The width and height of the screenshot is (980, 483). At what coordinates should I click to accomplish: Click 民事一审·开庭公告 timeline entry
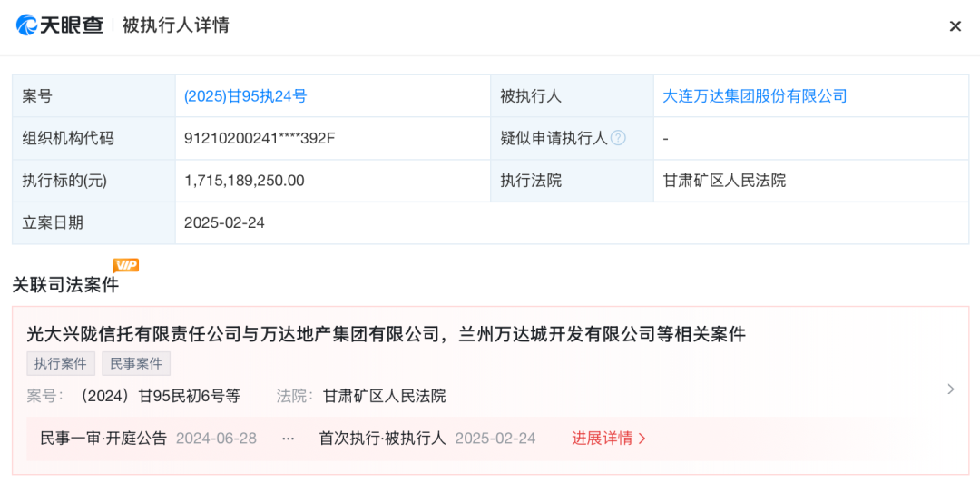pos(103,438)
